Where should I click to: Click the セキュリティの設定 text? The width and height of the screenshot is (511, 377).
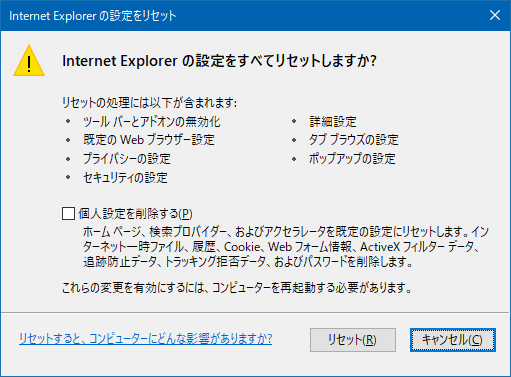tap(125, 178)
